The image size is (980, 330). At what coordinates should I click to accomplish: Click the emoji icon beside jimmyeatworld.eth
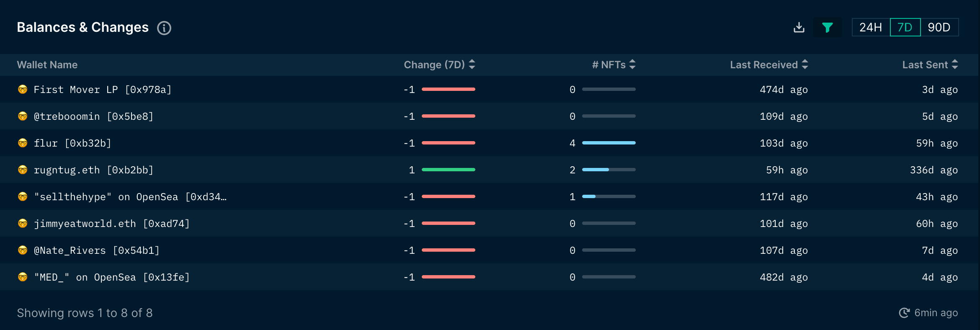coord(23,223)
